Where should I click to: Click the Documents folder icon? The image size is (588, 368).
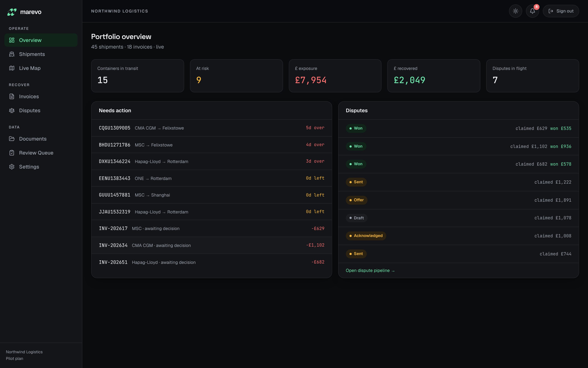click(12, 139)
